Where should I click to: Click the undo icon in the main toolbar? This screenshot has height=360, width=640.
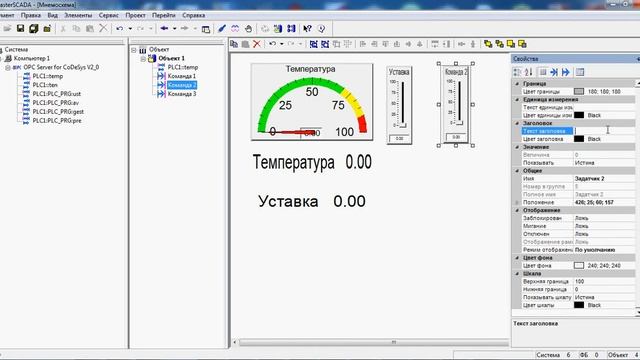pyautogui.click(x=120, y=29)
